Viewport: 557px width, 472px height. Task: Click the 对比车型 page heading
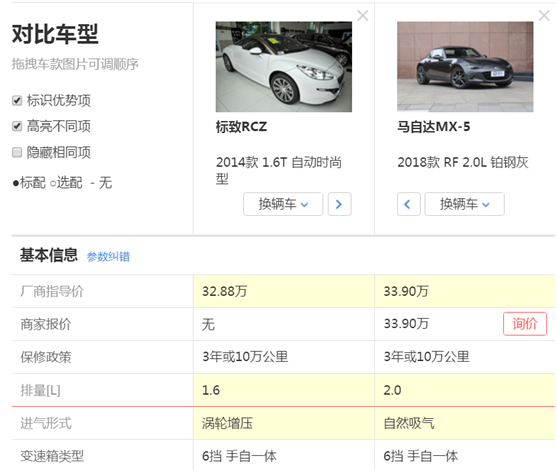[x=55, y=34]
